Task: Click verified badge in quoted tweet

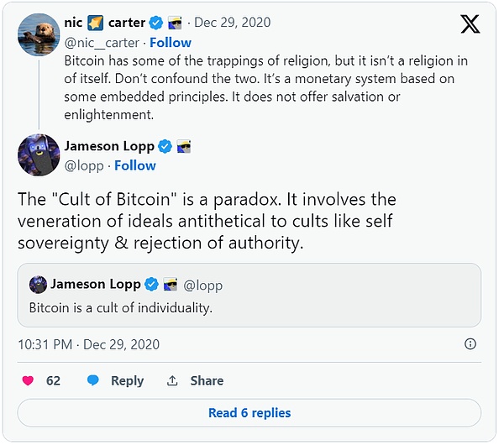Action: point(152,284)
